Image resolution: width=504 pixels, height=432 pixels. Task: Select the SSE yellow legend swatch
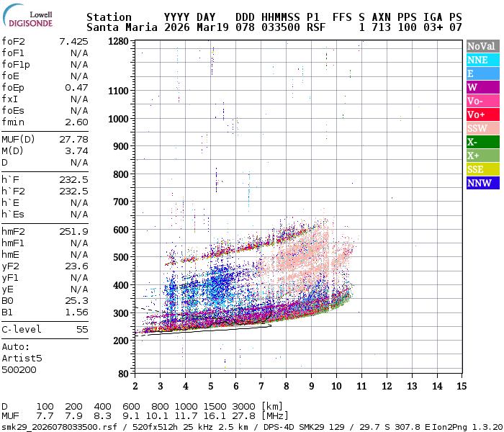pyautogui.click(x=482, y=170)
